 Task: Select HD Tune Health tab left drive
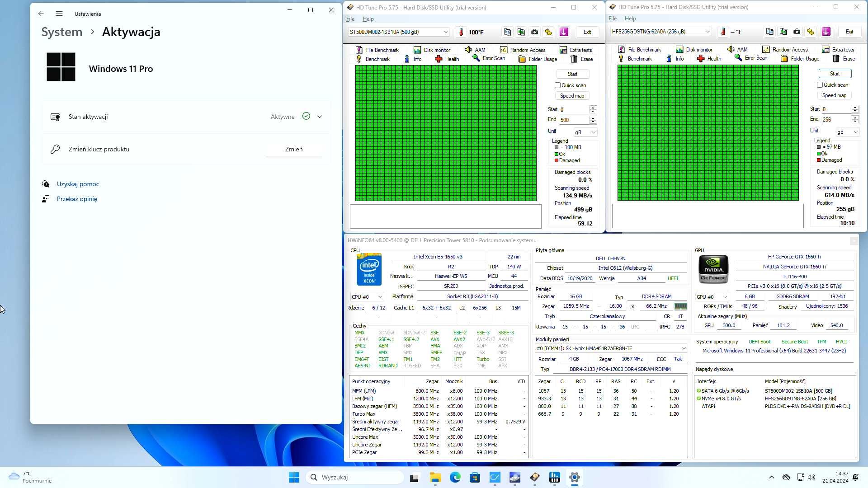[x=452, y=58]
